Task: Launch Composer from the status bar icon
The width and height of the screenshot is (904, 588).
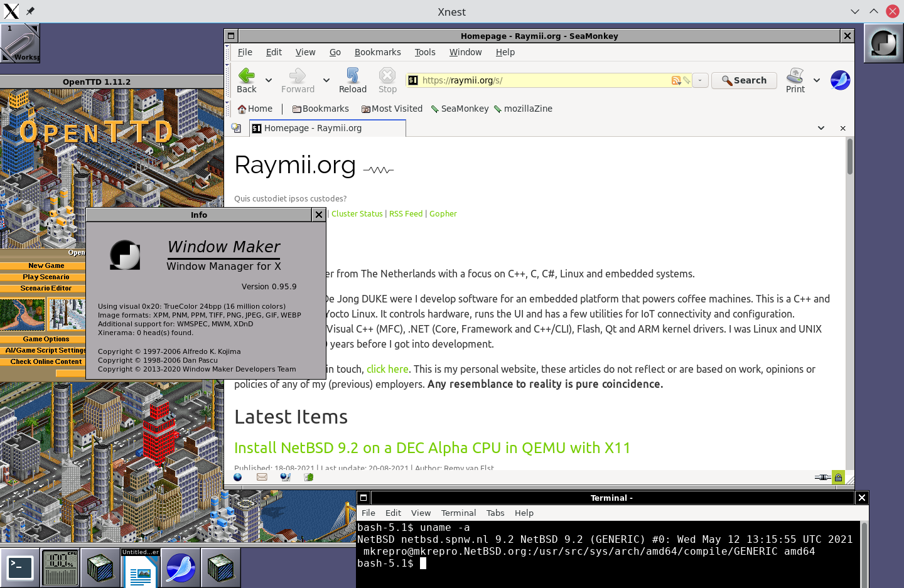Action: 284,477
